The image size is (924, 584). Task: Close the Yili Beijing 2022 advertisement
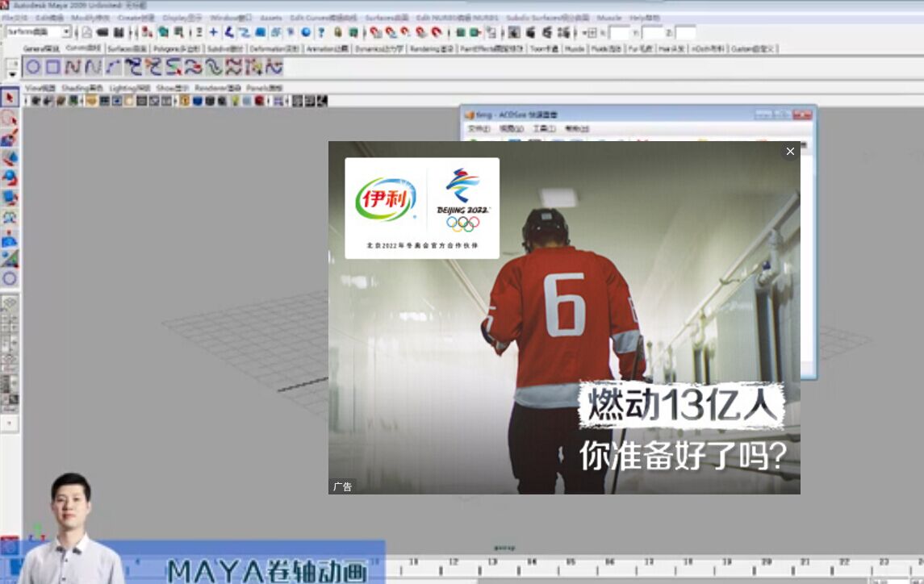(x=790, y=152)
